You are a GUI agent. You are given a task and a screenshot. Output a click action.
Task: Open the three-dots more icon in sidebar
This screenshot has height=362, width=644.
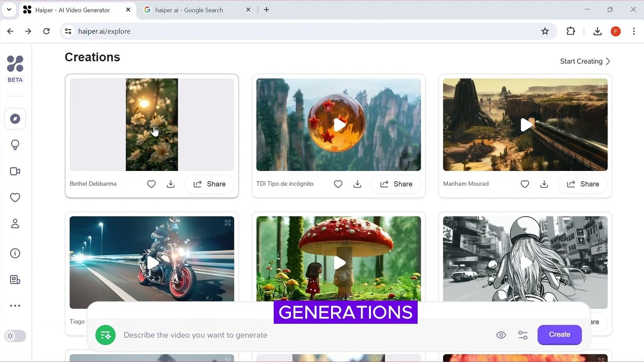click(x=15, y=306)
